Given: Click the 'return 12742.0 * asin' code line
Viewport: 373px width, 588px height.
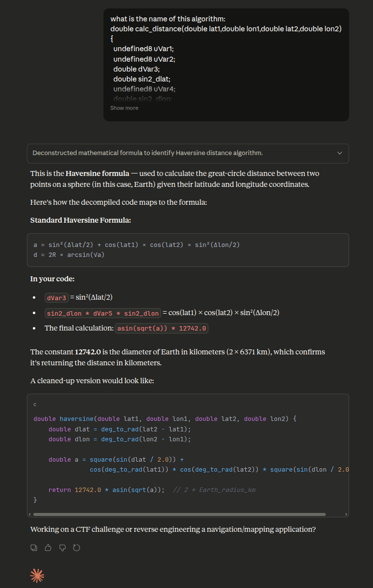Looking at the screenshot, I should pos(106,490).
